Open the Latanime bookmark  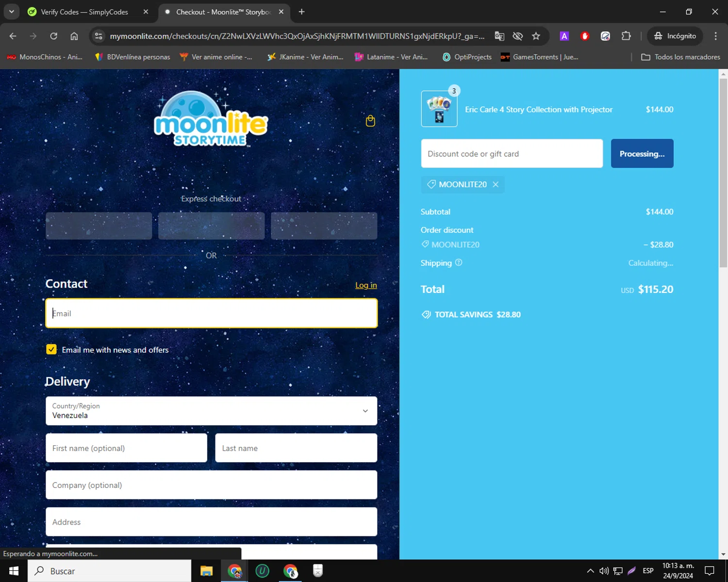pyautogui.click(x=391, y=57)
